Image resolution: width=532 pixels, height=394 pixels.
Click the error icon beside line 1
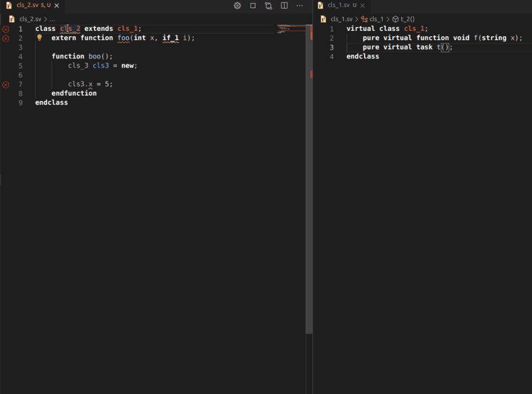coord(5,28)
